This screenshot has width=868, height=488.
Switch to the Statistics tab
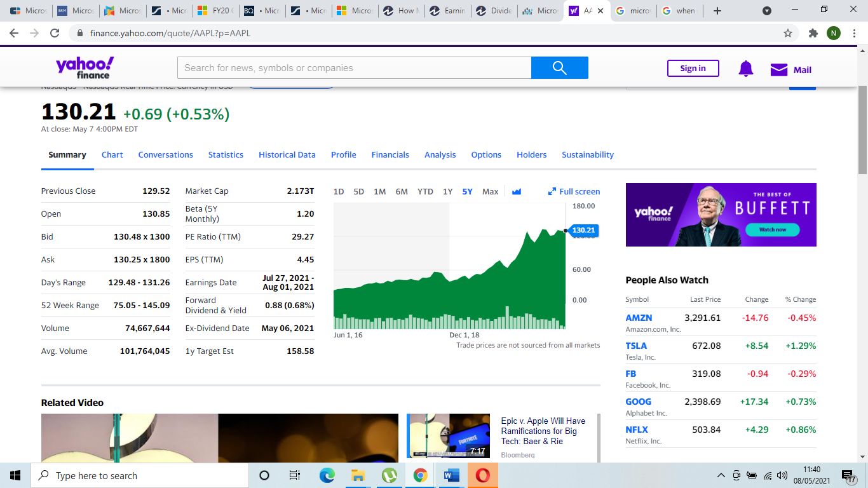click(x=226, y=154)
